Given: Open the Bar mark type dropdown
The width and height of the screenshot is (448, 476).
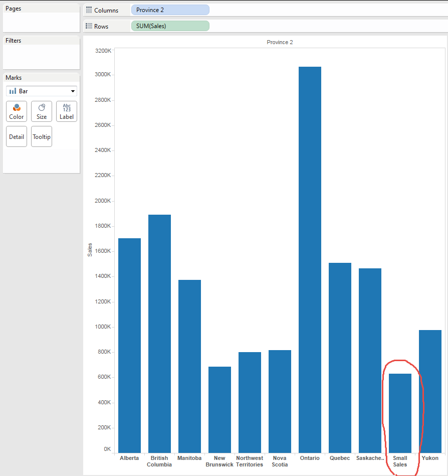Looking at the screenshot, I should click(x=42, y=91).
